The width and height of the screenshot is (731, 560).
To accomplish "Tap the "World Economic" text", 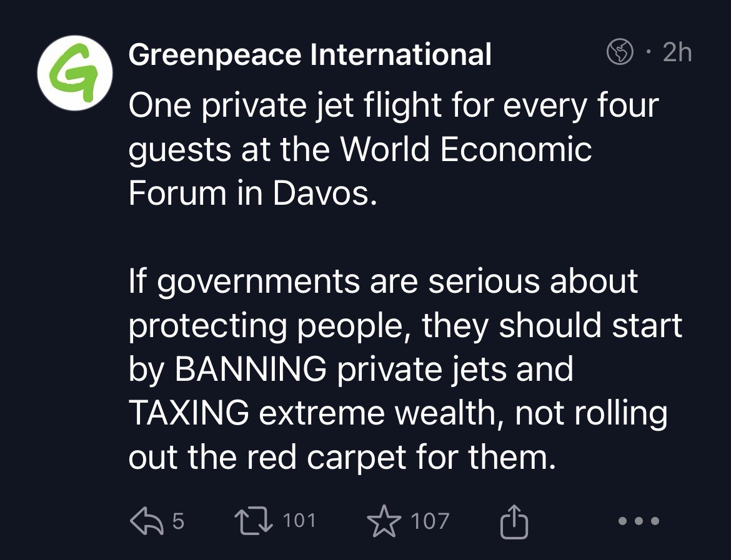I will tap(465, 150).
